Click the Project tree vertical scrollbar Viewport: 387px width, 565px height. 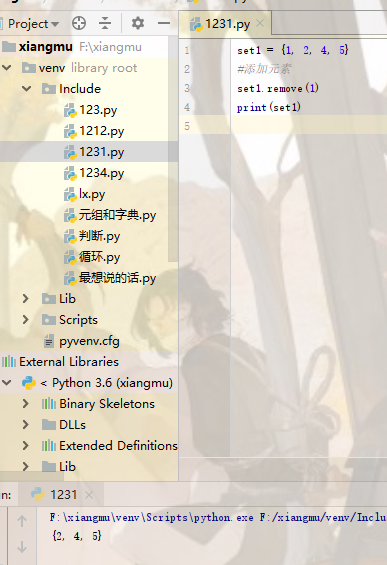(173, 149)
